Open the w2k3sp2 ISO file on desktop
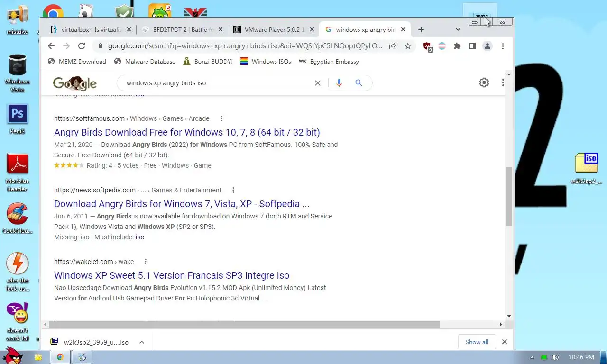This screenshot has width=607, height=364. [587, 168]
